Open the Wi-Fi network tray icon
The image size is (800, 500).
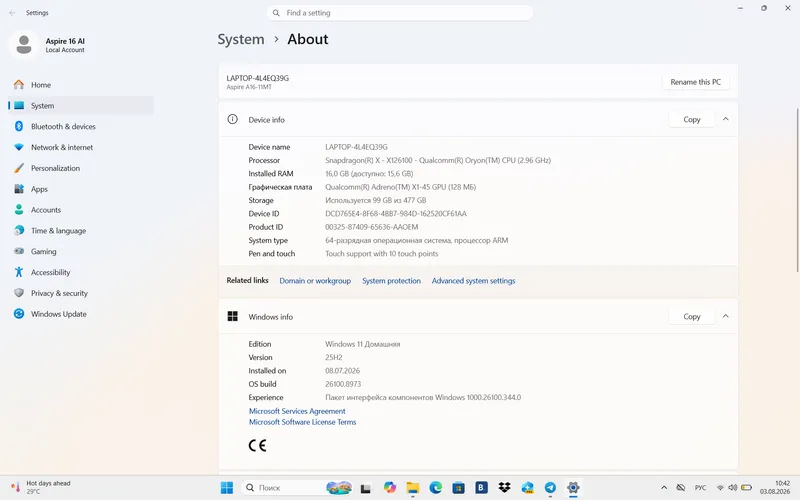tap(720, 488)
